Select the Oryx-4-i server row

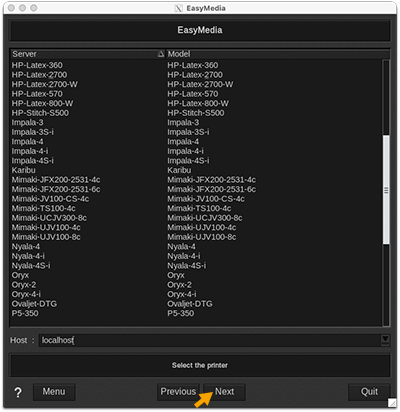26,294
